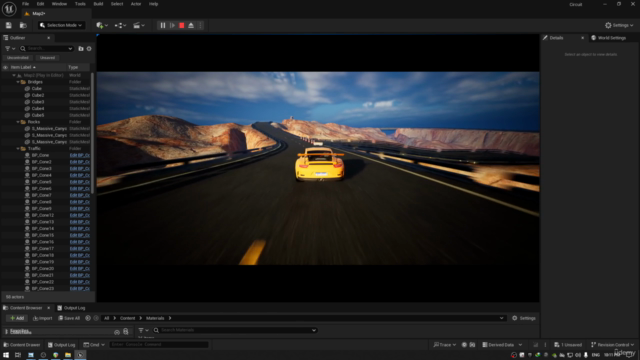
Task: Toggle the Unsaved filter in Outliner
Action: click(x=47, y=58)
